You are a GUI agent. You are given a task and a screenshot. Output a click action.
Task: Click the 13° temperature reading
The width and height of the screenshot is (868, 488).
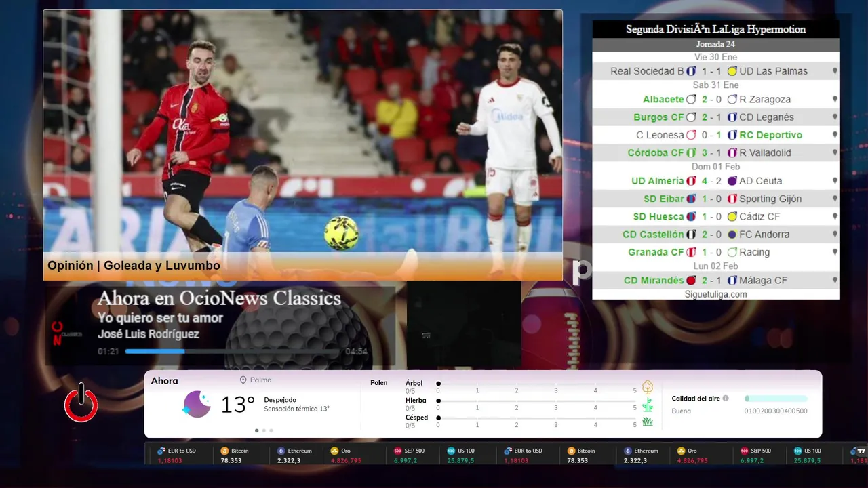(x=237, y=405)
